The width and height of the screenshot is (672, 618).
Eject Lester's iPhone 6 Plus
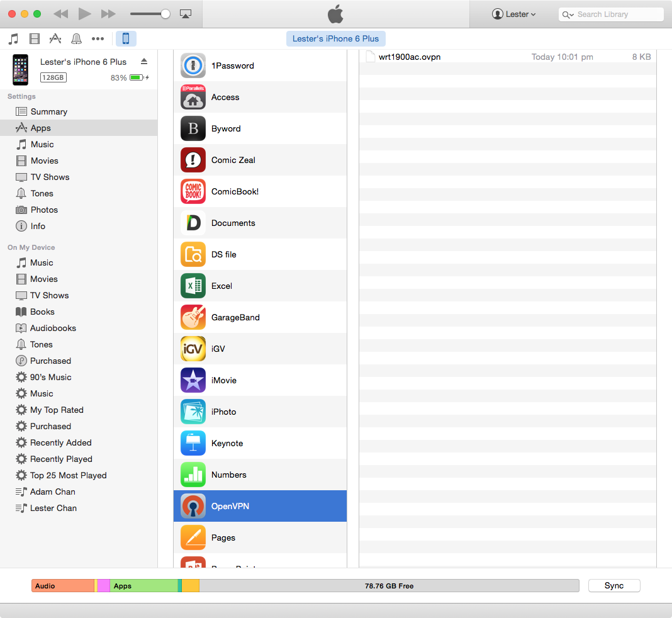point(143,62)
